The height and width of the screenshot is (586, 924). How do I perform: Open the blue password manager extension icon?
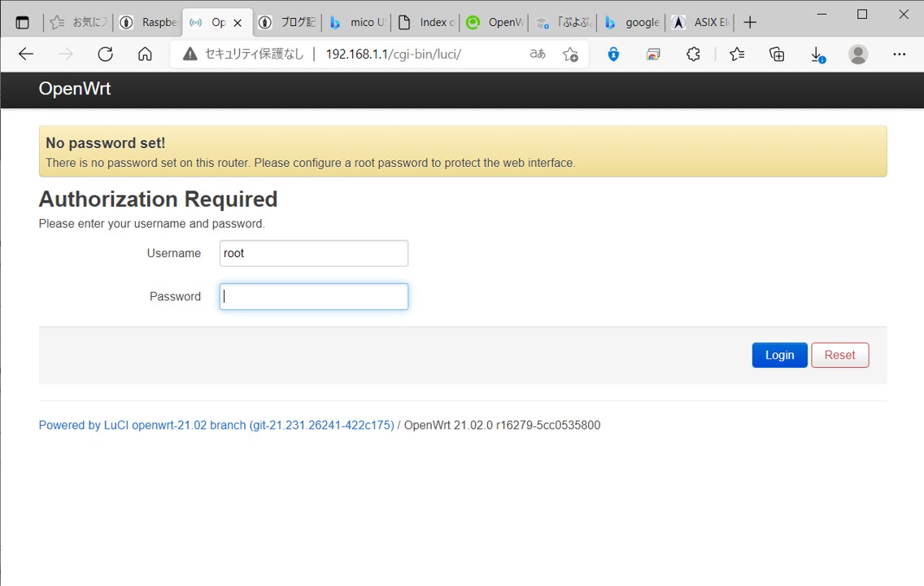[x=613, y=55]
